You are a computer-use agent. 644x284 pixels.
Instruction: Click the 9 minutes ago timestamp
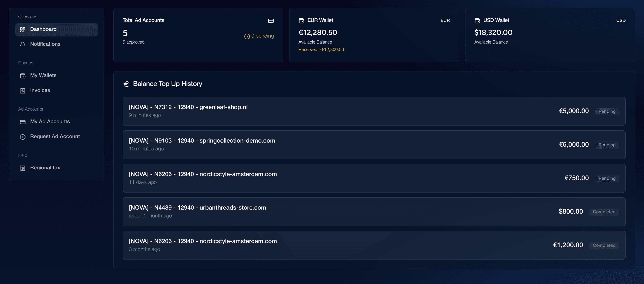click(145, 115)
